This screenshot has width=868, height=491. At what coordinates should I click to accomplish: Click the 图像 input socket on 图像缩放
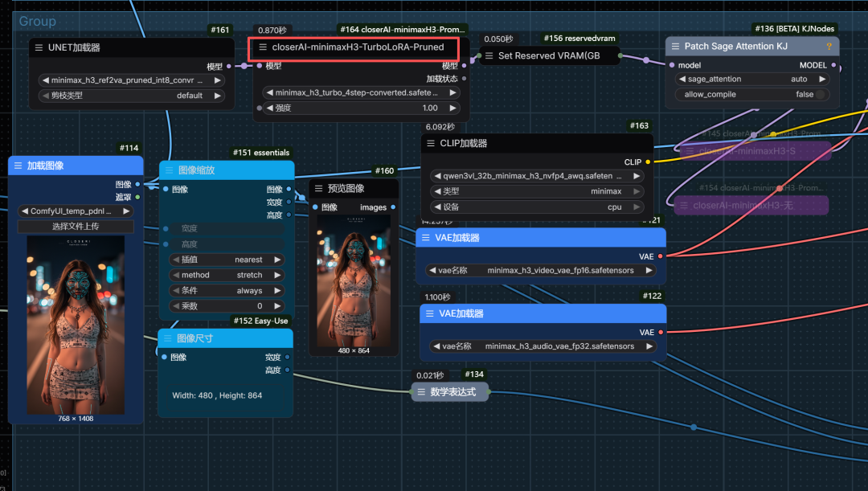(166, 190)
